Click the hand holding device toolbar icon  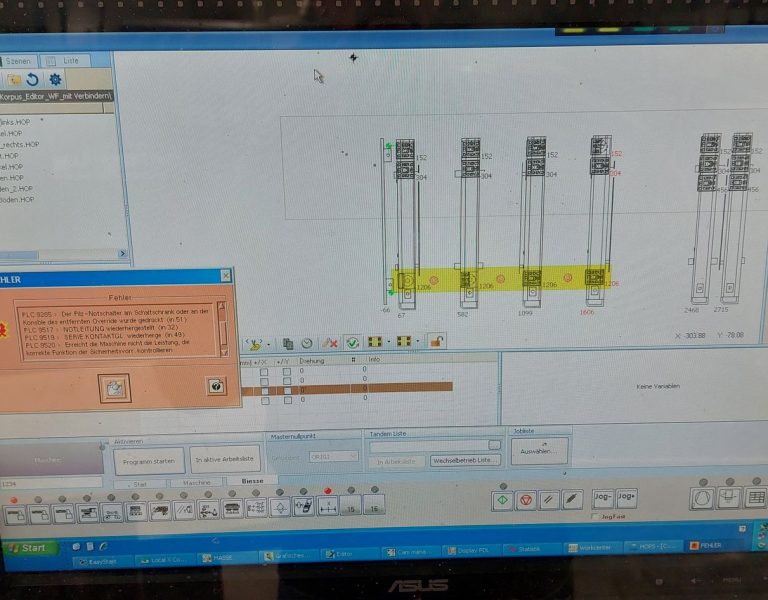pos(304,507)
